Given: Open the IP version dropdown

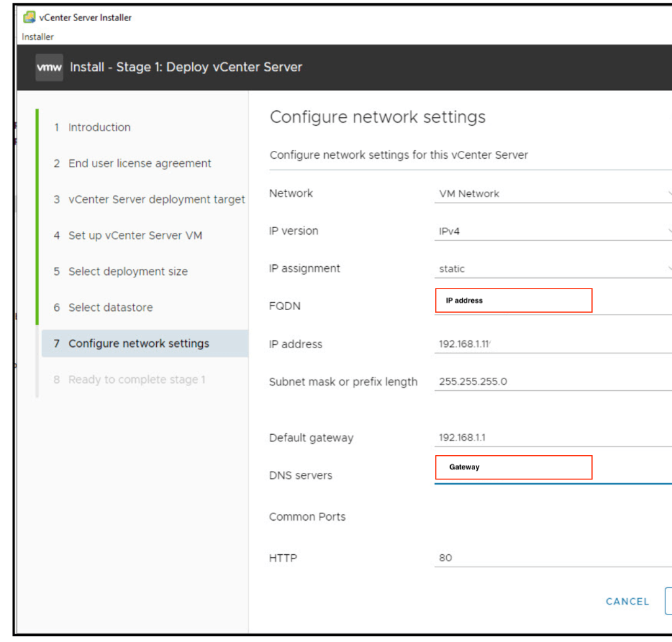Looking at the screenshot, I should pyautogui.click(x=553, y=231).
